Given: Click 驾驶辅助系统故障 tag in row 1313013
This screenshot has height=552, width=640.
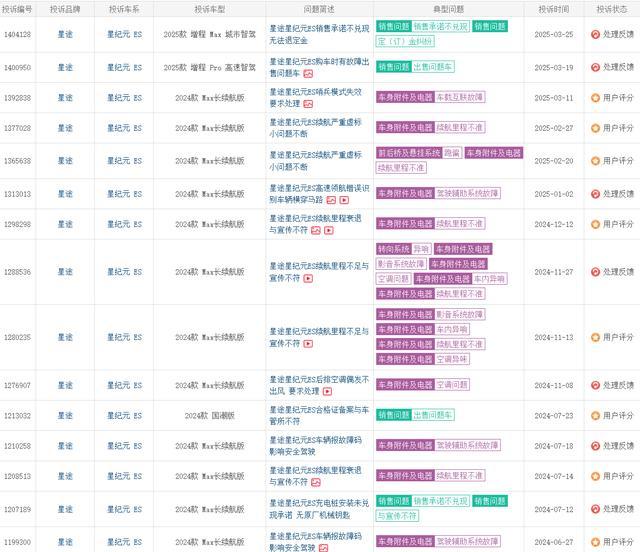Looking at the screenshot, I should point(467,193).
